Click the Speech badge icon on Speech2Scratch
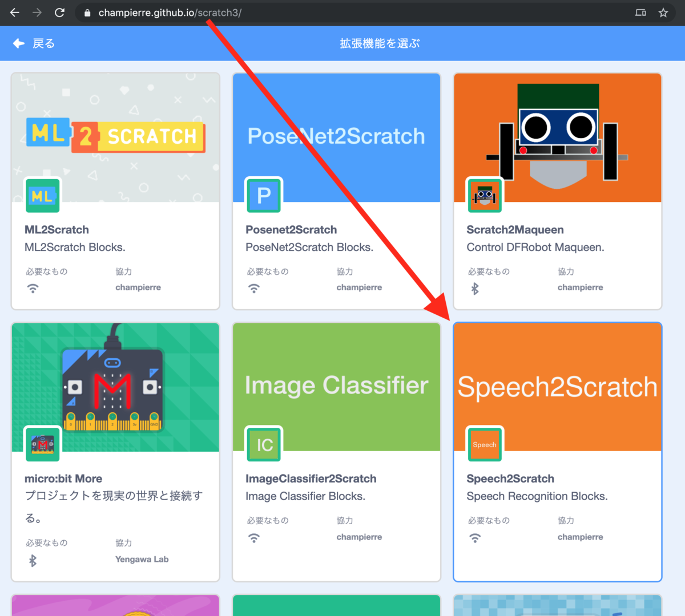The width and height of the screenshot is (685, 616). 484,444
